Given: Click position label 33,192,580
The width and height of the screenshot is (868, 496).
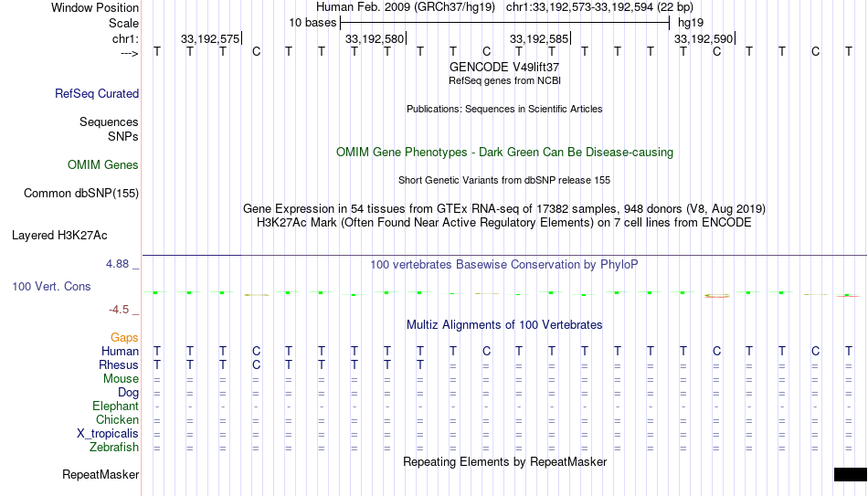Looking at the screenshot, I should pyautogui.click(x=375, y=38).
